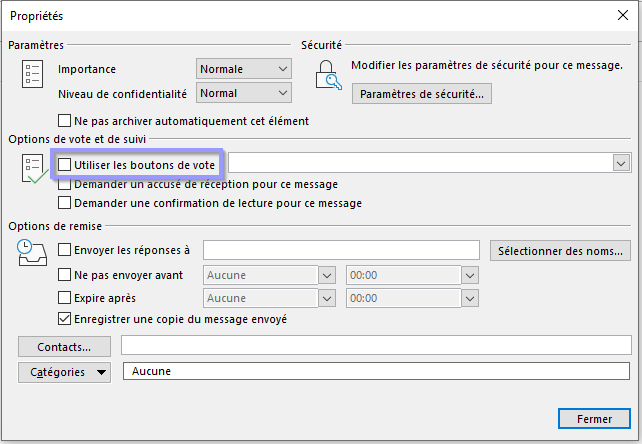Click the voting buttons text field
The image size is (642, 444).
coord(420,163)
